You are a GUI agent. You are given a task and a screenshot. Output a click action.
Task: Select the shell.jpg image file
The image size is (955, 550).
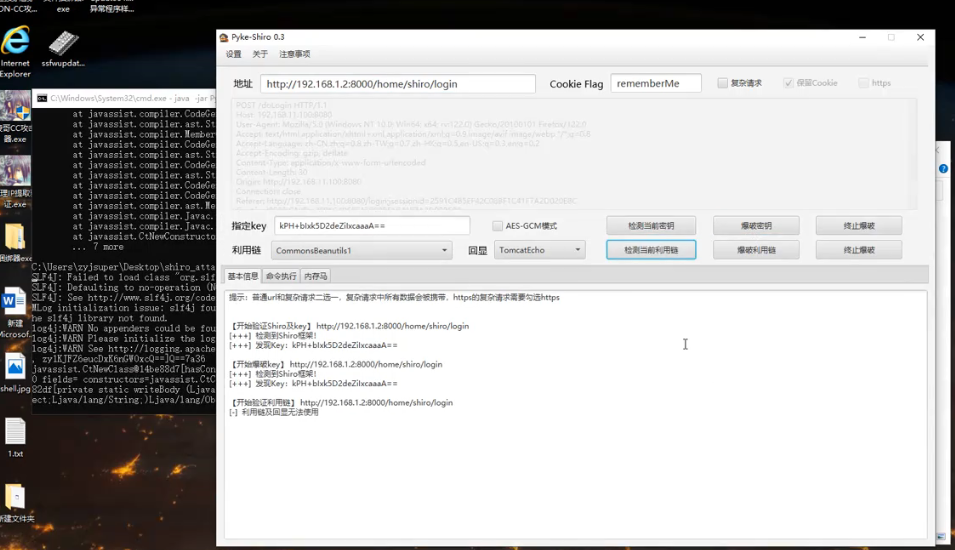[15, 373]
